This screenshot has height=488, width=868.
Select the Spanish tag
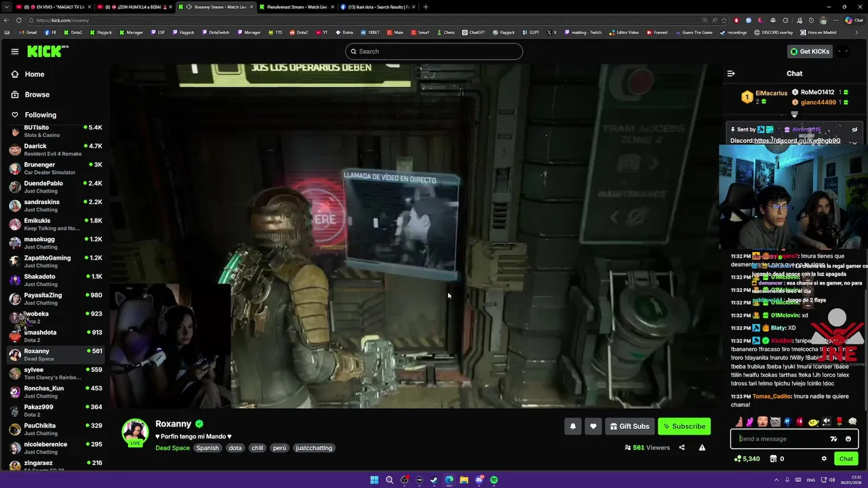[x=208, y=448]
